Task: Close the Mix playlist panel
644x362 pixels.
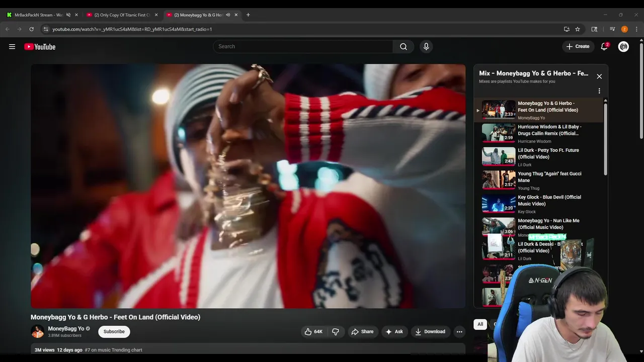Action: point(599,76)
